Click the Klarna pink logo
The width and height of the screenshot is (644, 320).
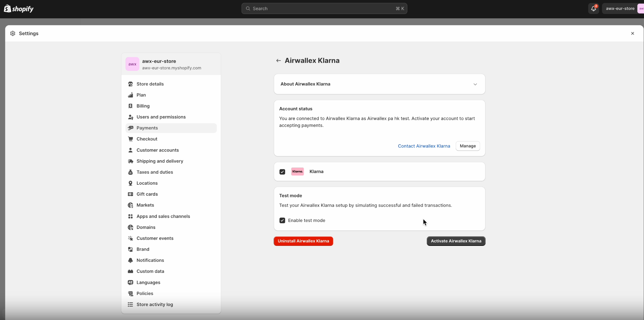tap(297, 172)
